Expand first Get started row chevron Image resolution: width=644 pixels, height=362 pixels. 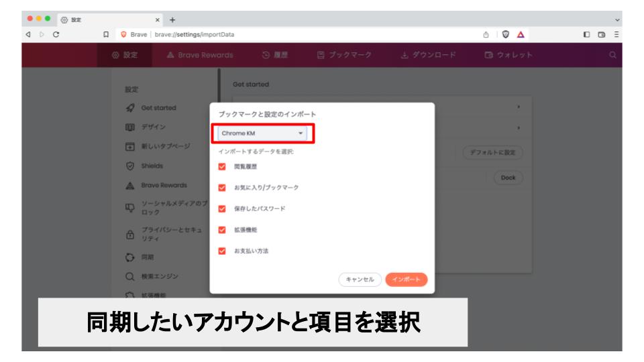point(519,107)
